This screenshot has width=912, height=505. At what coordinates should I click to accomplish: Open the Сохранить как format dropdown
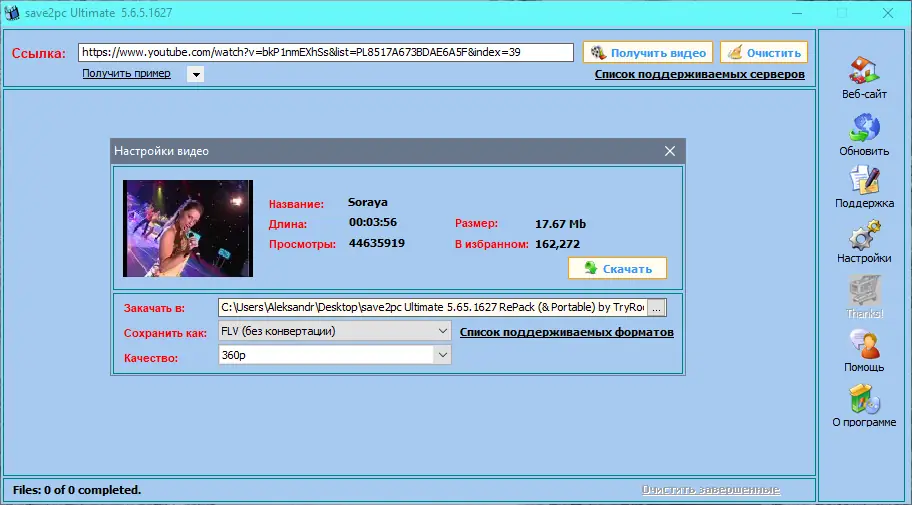pos(335,331)
